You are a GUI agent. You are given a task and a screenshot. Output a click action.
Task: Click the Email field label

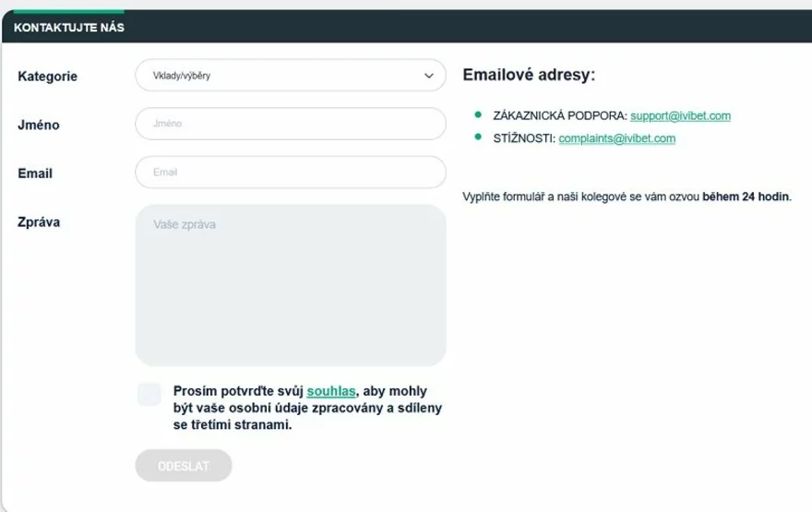(35, 173)
